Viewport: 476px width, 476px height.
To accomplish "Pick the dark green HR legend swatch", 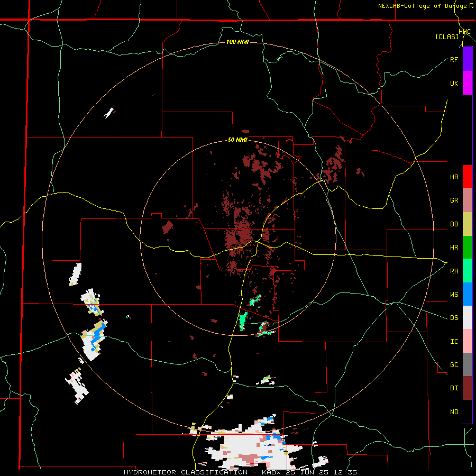I will [467, 247].
